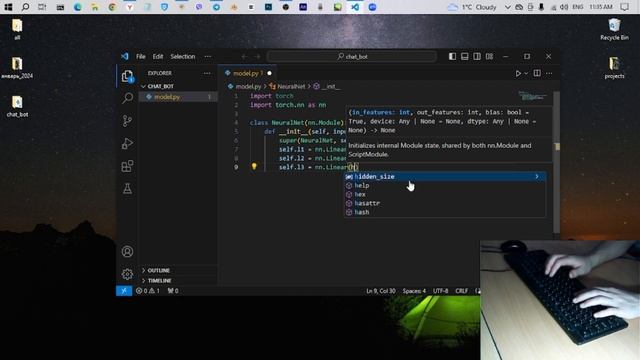Open the Windows notification center

coord(624,7)
